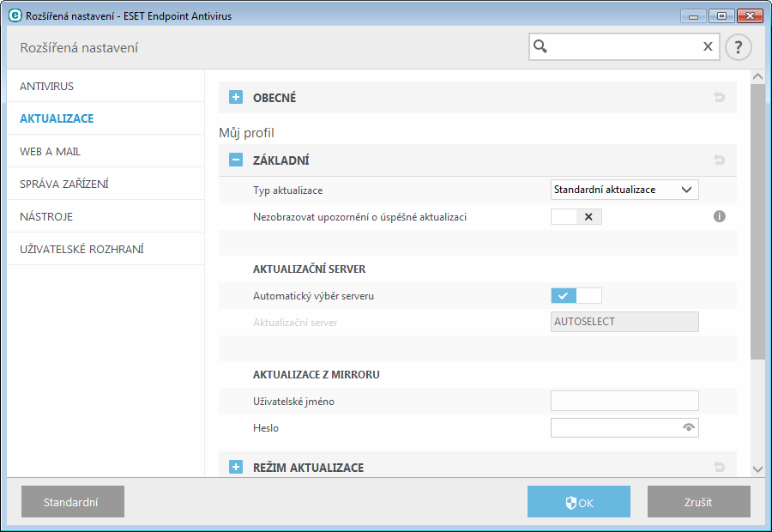
Task: Expand the REŽIM AKTUALIZACE section
Action: coord(236,467)
